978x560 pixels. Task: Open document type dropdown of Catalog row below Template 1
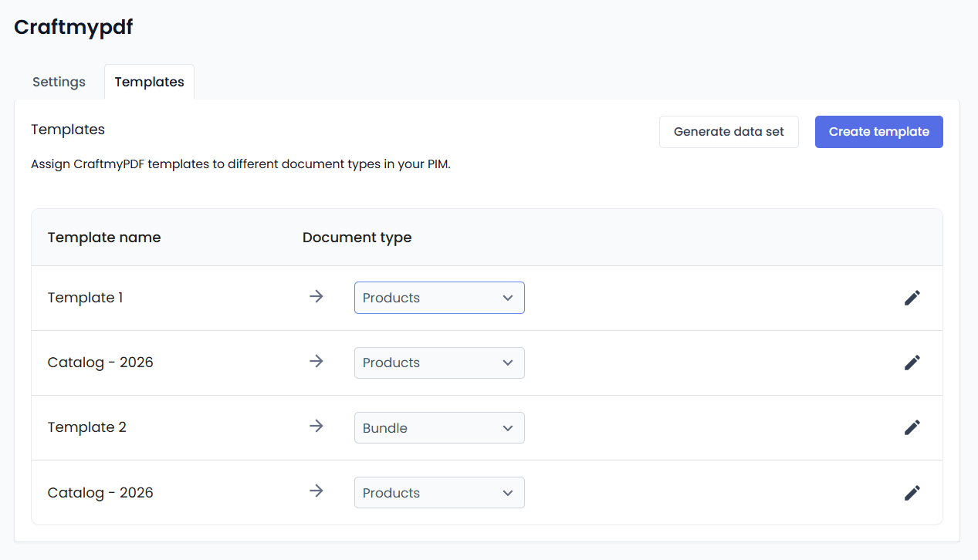tap(439, 363)
